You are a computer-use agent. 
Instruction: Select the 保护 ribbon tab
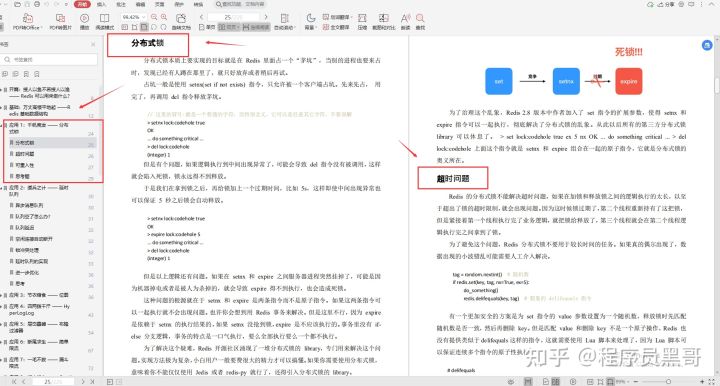pyautogui.click(x=179, y=4)
